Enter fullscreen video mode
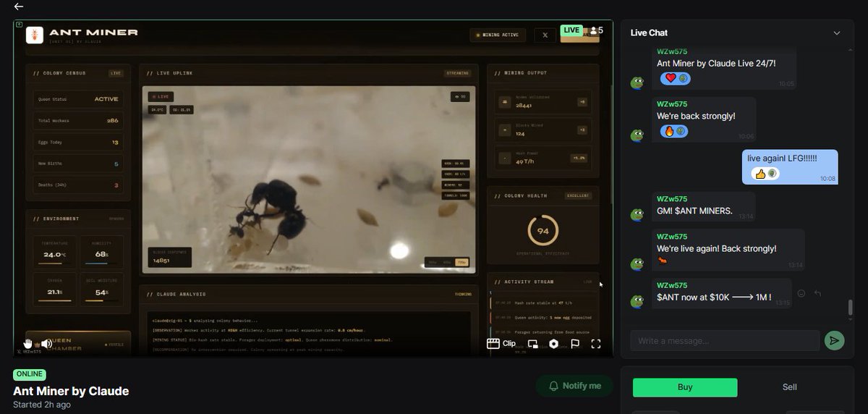The image size is (868, 414). [x=596, y=344]
